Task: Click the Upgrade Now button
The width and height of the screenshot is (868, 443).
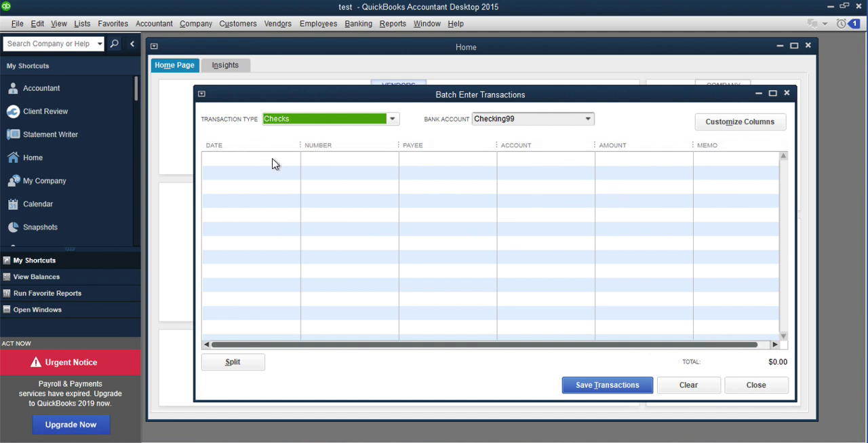Action: click(x=71, y=425)
